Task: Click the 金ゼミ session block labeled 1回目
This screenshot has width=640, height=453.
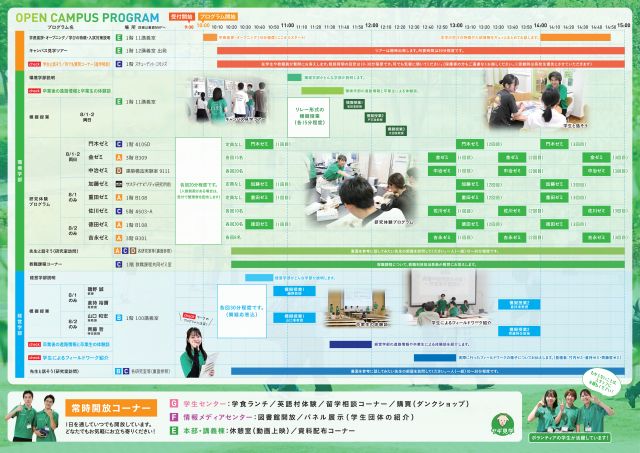Action: click(442, 158)
